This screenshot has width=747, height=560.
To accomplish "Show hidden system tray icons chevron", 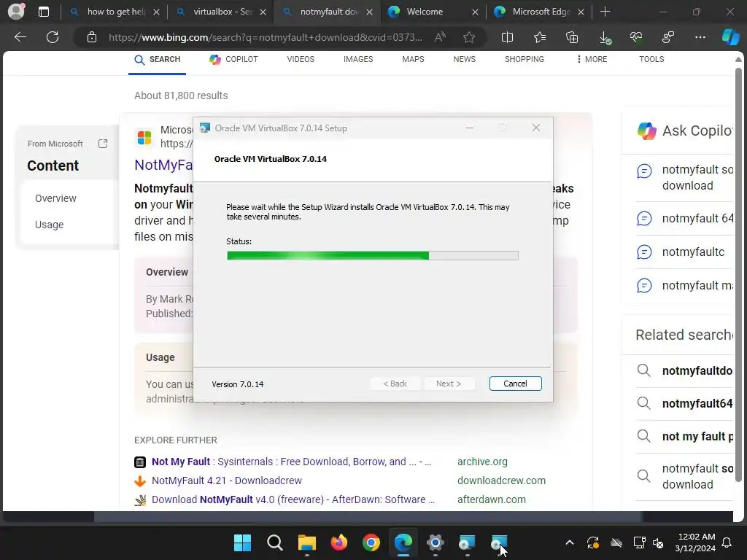I will pyautogui.click(x=569, y=542).
